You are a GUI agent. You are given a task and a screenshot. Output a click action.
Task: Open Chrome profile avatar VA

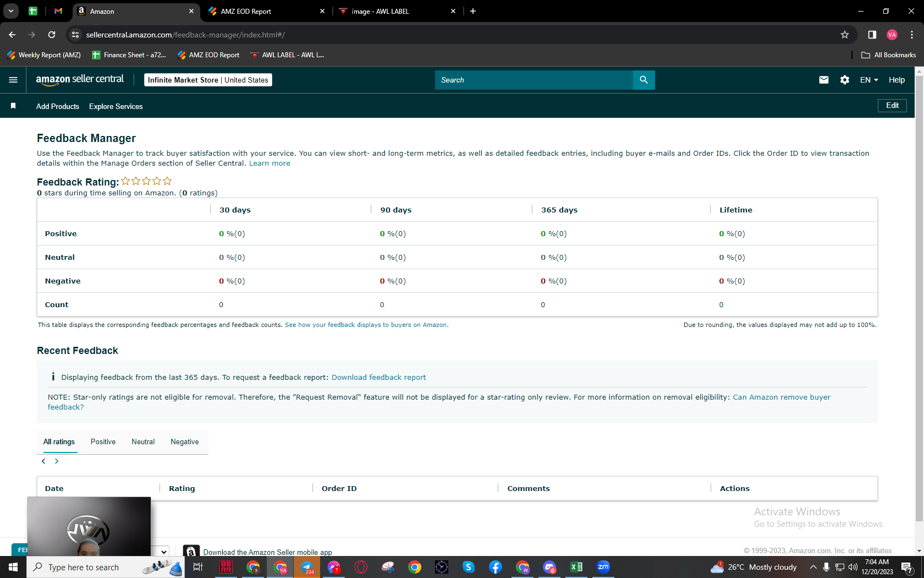pyautogui.click(x=892, y=35)
